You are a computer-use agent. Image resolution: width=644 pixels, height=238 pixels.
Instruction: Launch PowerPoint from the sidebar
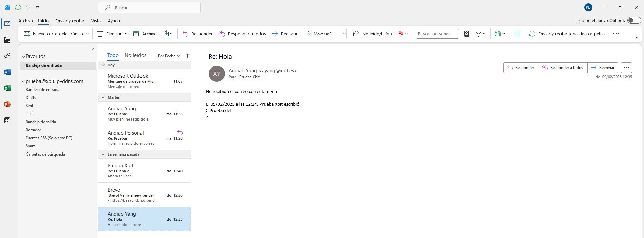click(x=7, y=104)
